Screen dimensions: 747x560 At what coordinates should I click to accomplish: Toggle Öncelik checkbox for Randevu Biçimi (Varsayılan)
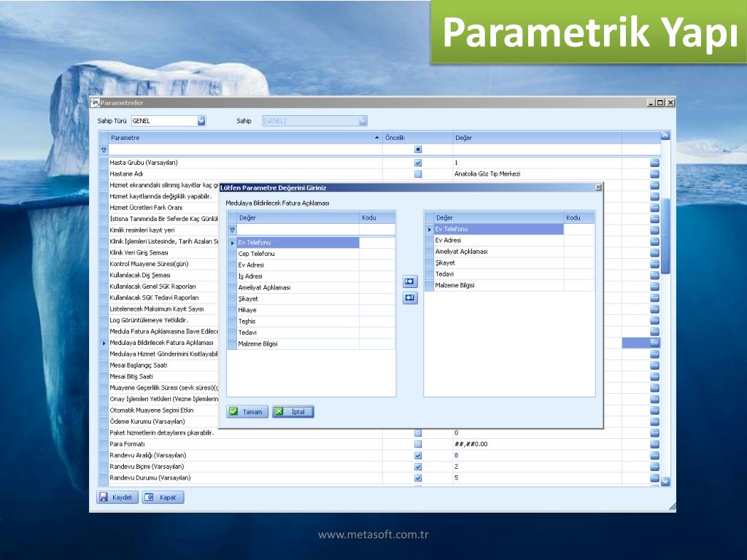point(418,467)
